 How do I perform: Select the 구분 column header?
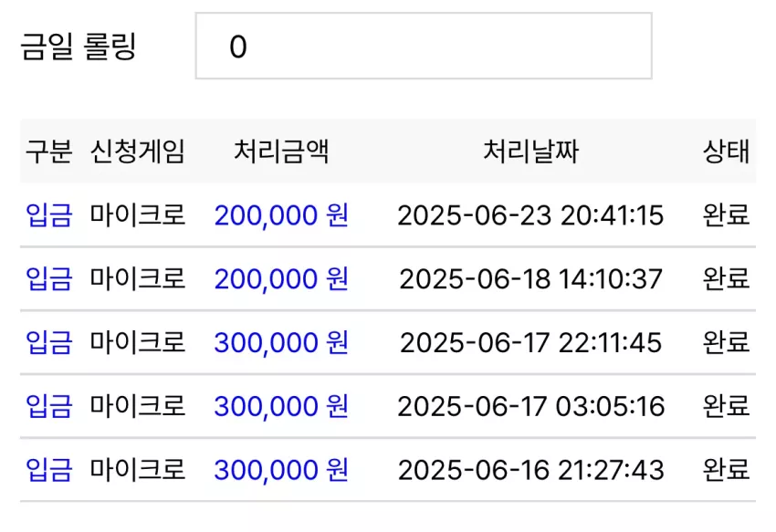pos(49,151)
